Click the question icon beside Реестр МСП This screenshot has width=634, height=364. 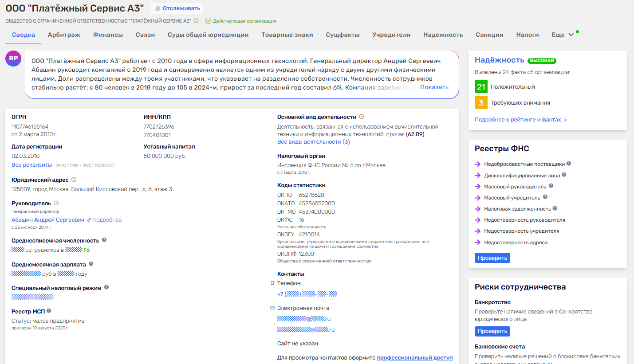pyautogui.click(x=49, y=311)
